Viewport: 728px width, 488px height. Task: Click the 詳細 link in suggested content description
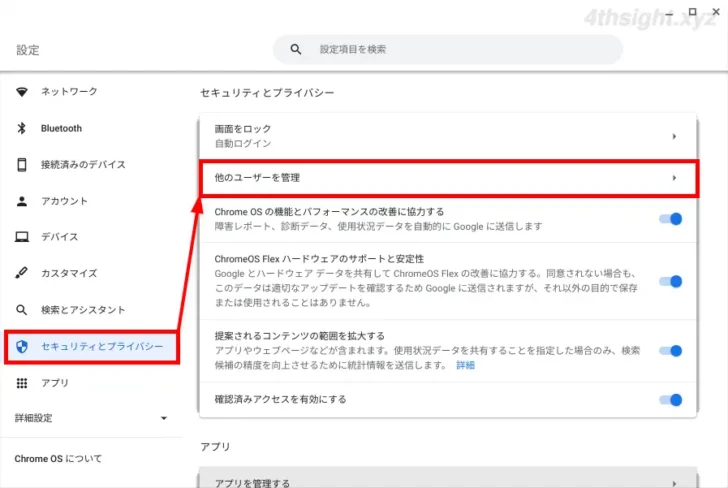point(465,365)
